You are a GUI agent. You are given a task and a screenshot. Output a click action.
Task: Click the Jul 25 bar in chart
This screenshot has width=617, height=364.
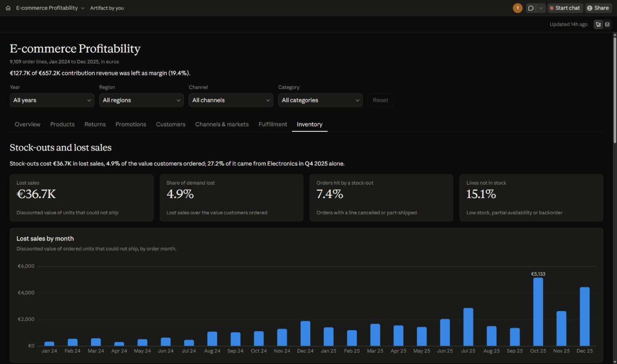pyautogui.click(x=468, y=327)
